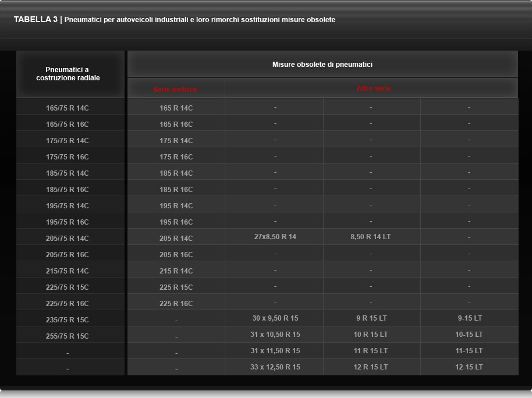This screenshot has height=398, width=532.
Task: Click the metric size "225 R 15C"
Action: pos(176,287)
